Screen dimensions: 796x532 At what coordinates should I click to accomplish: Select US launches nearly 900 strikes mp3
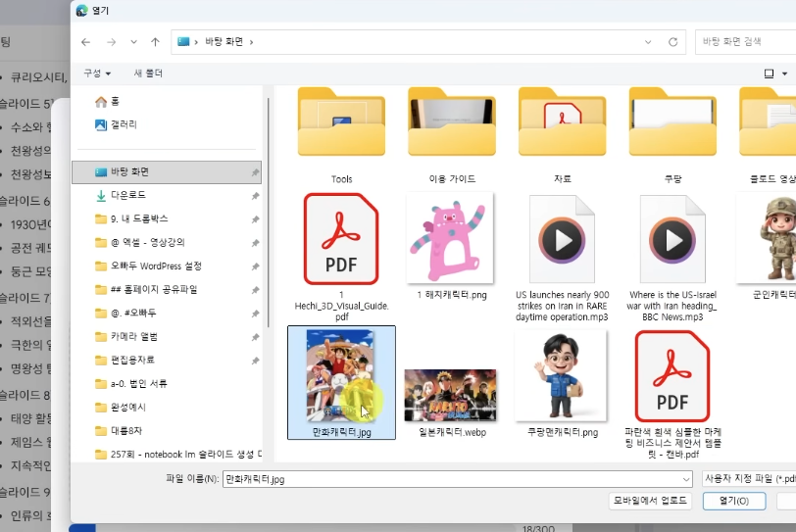click(562, 257)
